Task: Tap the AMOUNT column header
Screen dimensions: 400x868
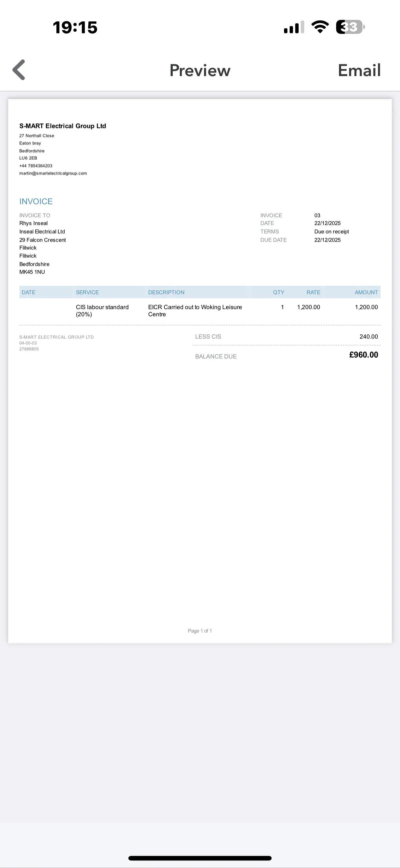Action: pyautogui.click(x=366, y=292)
